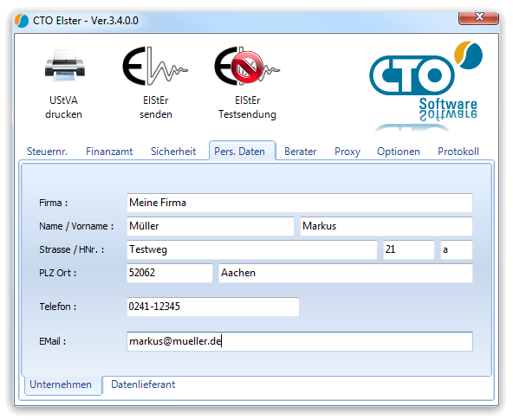This screenshot has height=420, width=513.
Task: Click the ElStEr Testsendung icon
Action: 247,66
